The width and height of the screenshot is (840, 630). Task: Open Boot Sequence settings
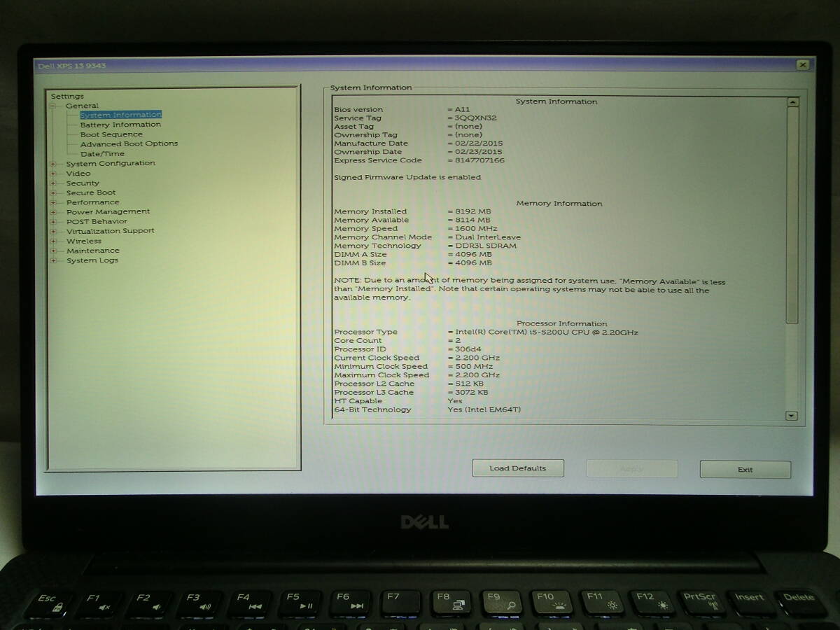111,134
